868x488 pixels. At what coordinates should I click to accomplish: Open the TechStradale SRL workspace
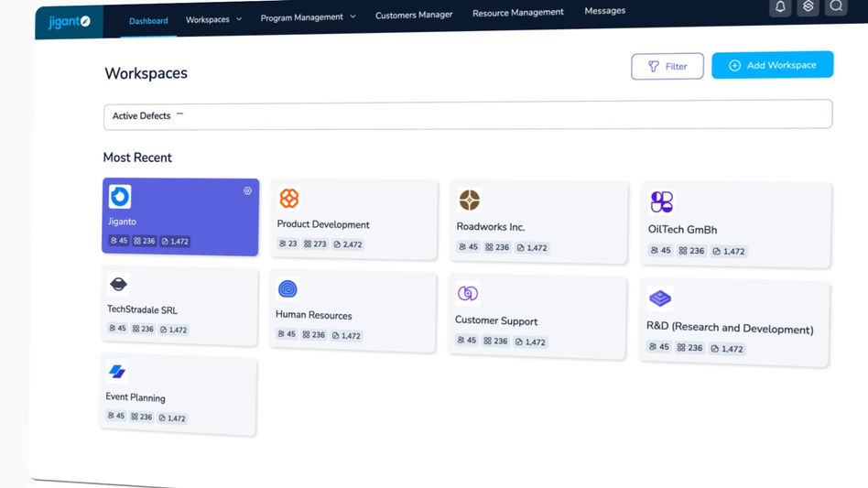coord(179,307)
